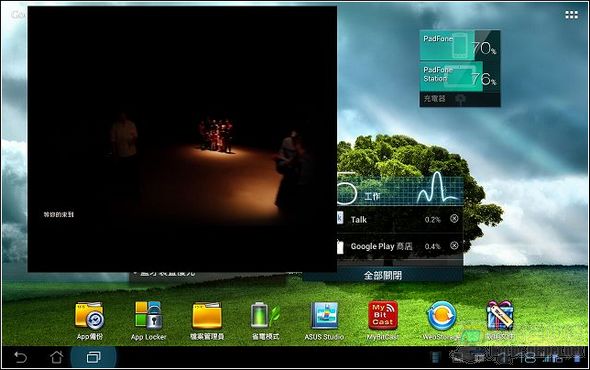
Task: Launch ASUS Studio
Action: coord(324,320)
